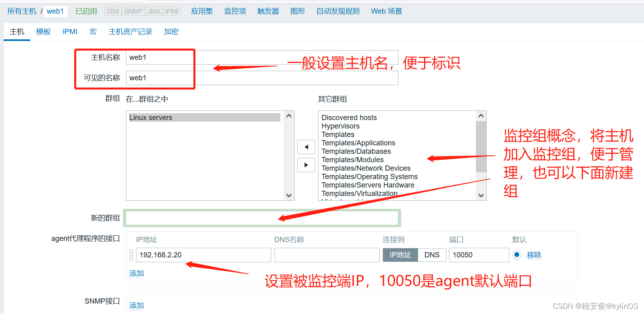Open the 应用集 link
This screenshot has width=644, height=314.
pos(202,11)
